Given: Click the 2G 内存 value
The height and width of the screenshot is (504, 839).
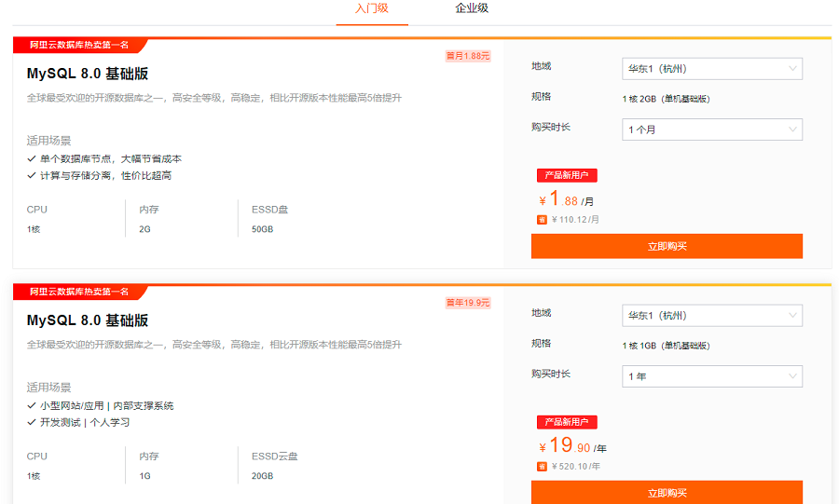Looking at the screenshot, I should [144, 229].
